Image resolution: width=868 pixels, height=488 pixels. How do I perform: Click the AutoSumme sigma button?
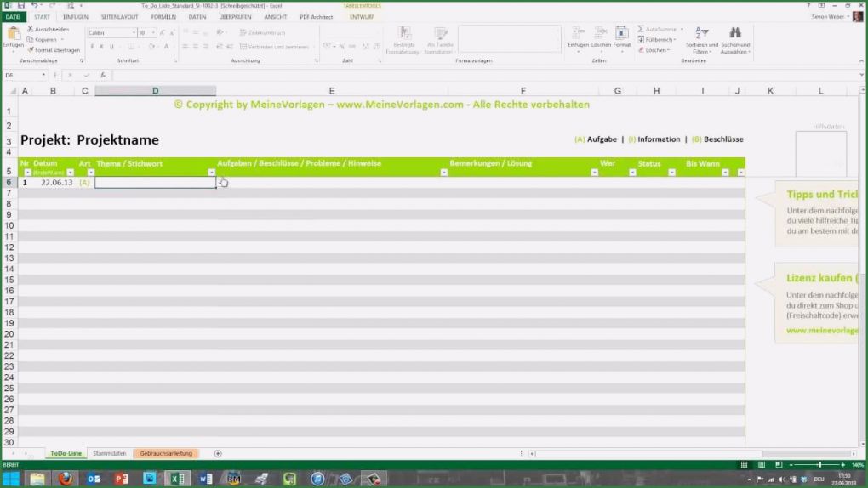tap(657, 29)
